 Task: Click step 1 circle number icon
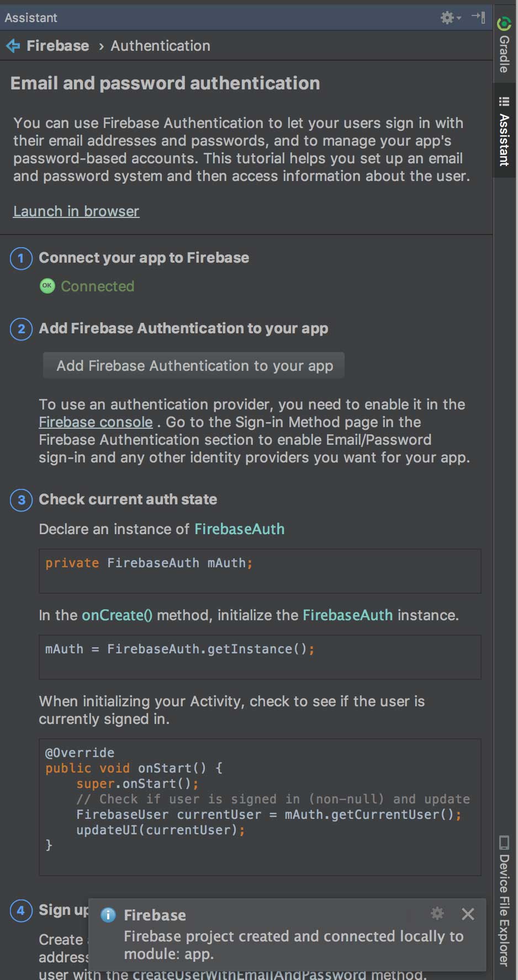coord(21,258)
